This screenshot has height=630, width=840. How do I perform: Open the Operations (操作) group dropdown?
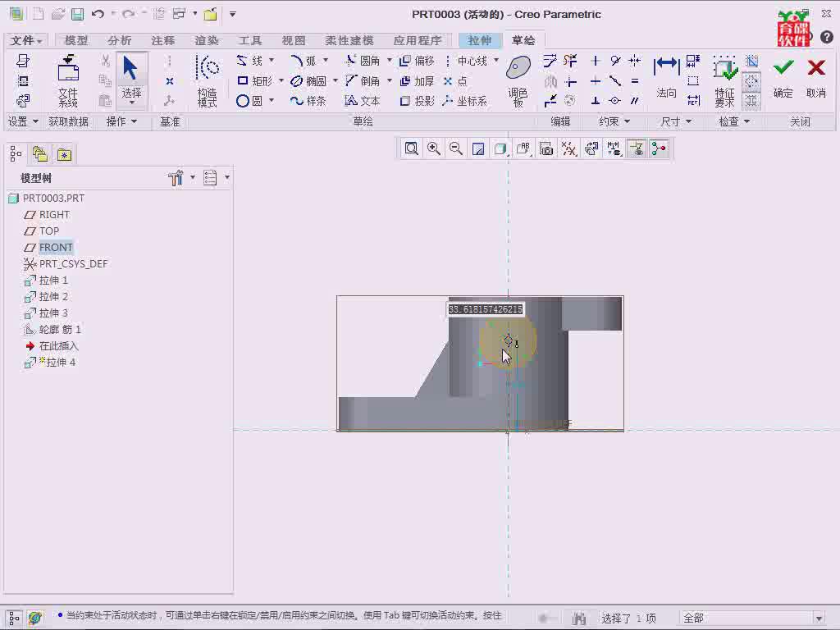tap(121, 121)
